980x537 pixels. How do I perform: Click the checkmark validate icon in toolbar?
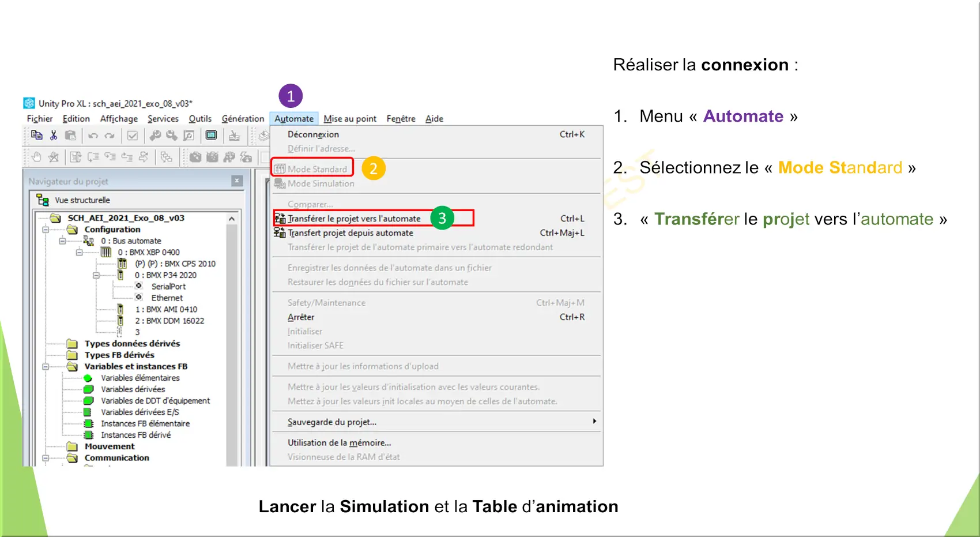coord(133,136)
